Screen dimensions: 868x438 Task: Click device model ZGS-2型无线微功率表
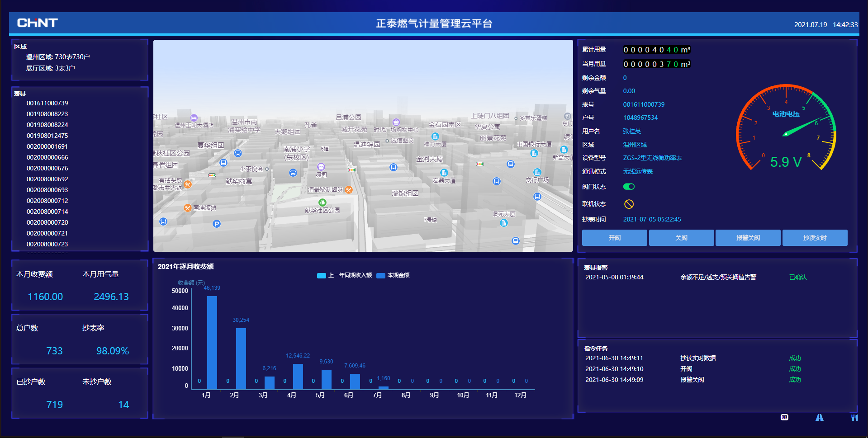pyautogui.click(x=652, y=158)
